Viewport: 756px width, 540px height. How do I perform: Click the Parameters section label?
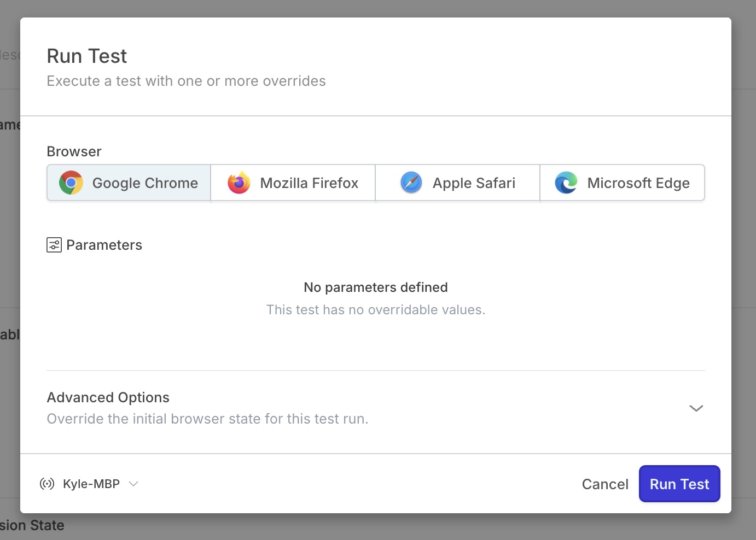[x=104, y=245]
